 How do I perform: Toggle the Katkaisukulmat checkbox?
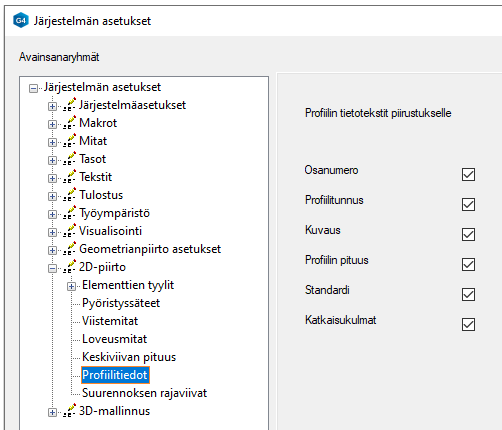tap(468, 324)
